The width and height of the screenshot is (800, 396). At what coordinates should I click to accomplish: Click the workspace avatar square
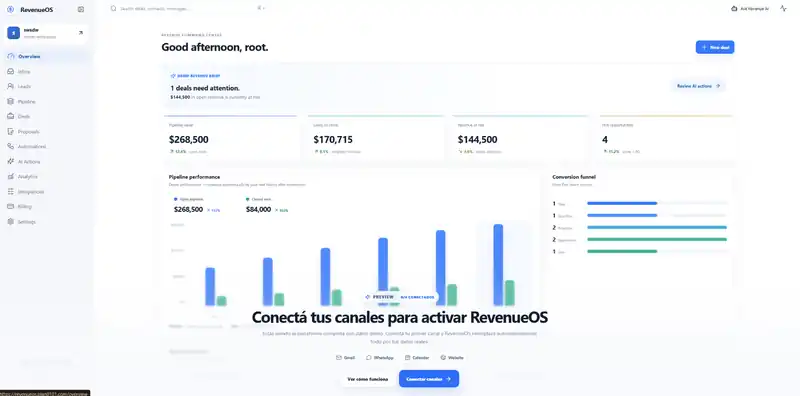coord(13,33)
